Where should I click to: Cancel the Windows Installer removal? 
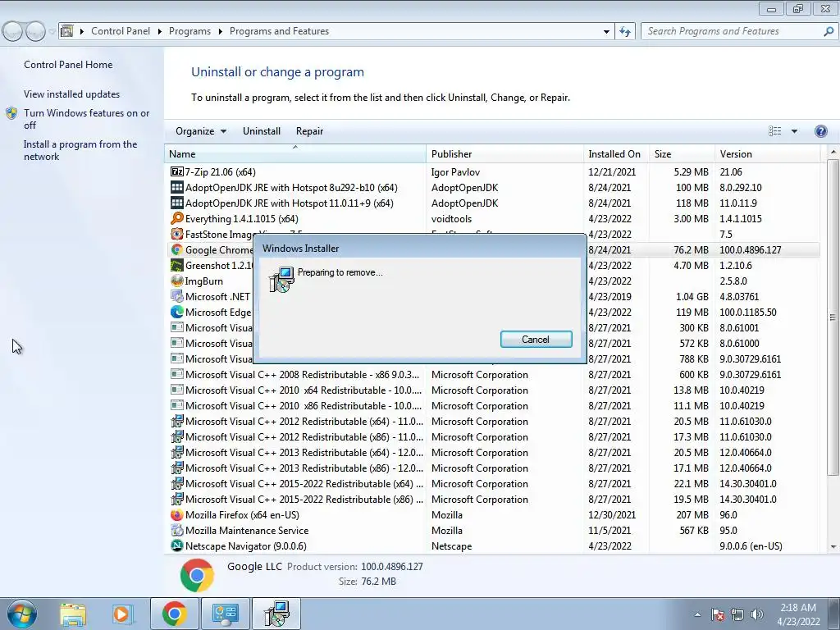point(536,339)
